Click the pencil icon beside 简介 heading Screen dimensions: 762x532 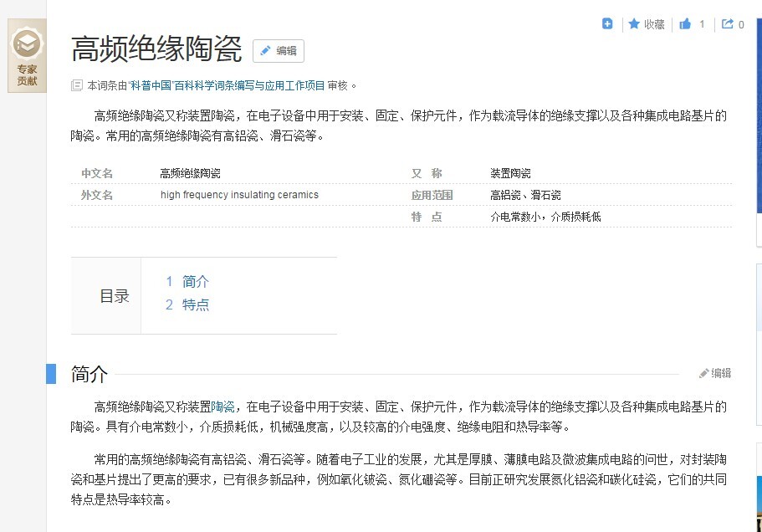click(x=704, y=373)
